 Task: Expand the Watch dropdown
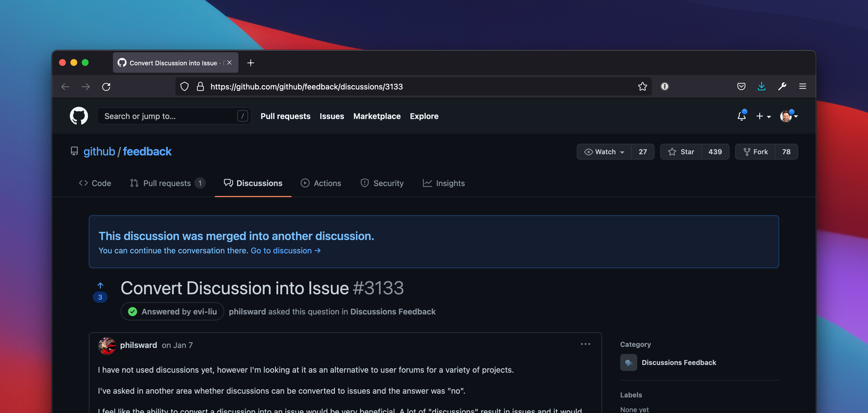[604, 152]
